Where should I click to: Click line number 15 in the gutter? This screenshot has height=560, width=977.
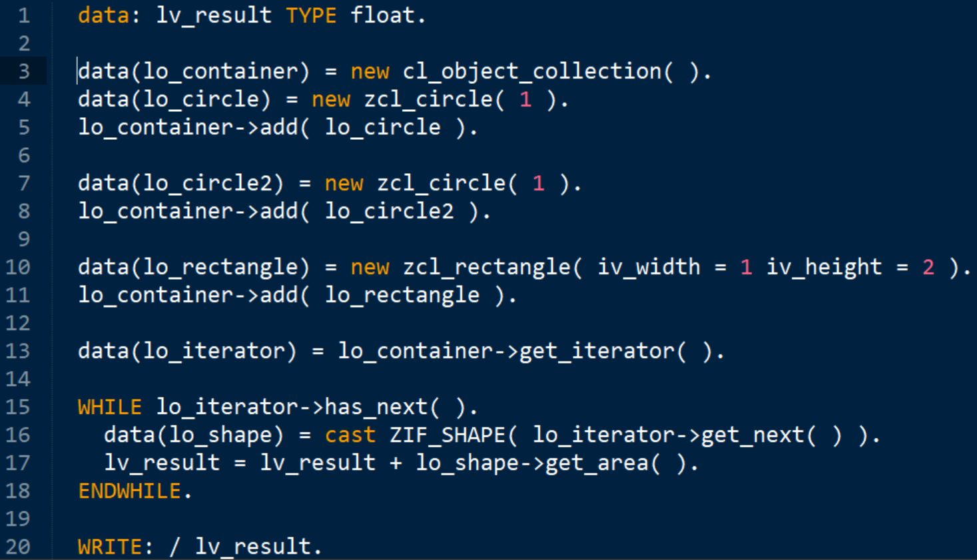coord(18,407)
